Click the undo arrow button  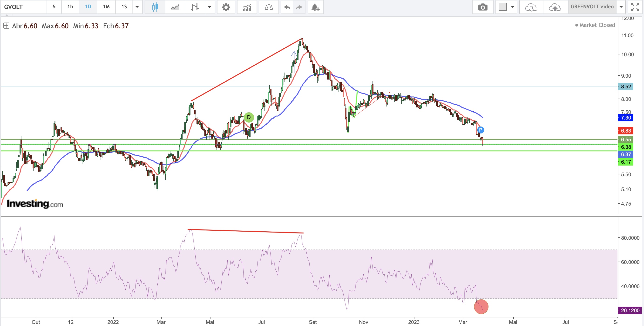click(287, 7)
